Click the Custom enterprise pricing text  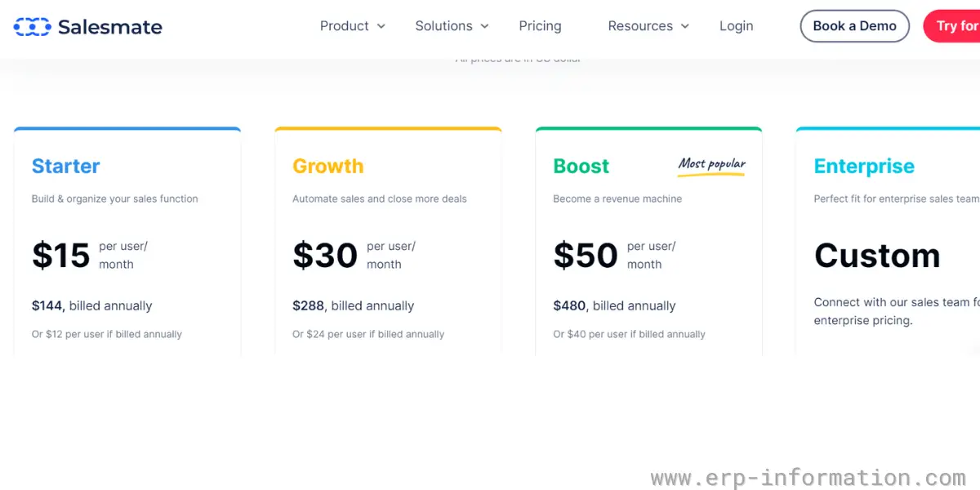(x=876, y=256)
